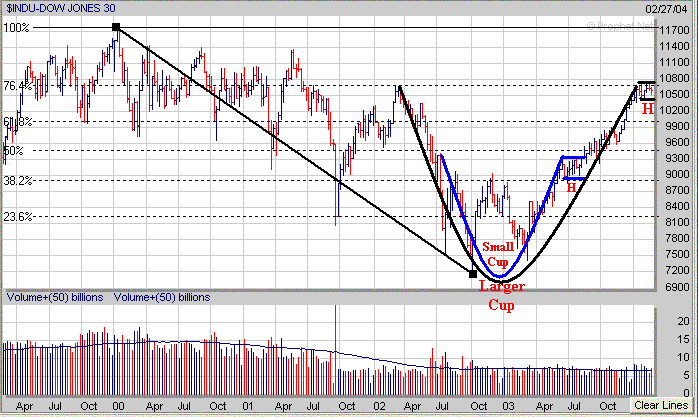Click the 10500 price axis label
This screenshot has height=417, width=698.
pos(674,94)
